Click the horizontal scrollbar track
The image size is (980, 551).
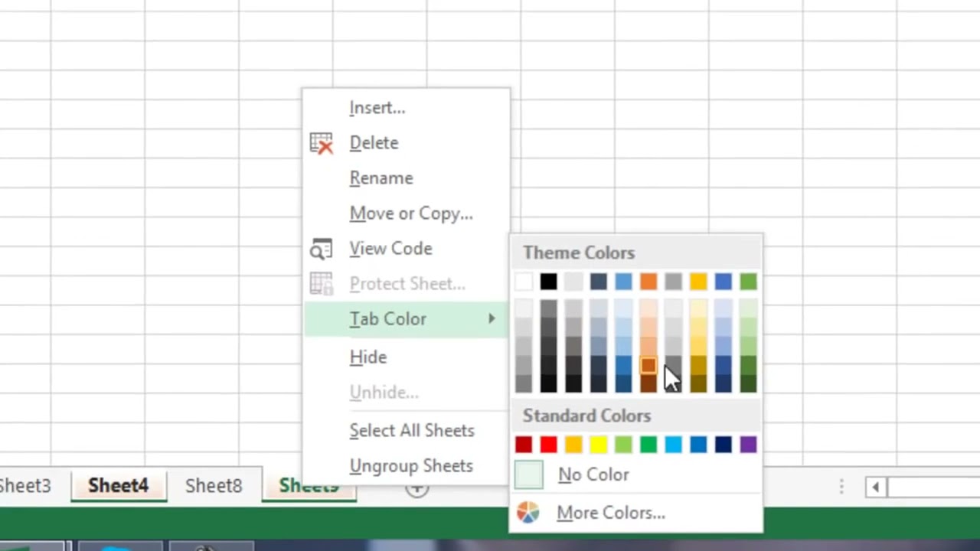tap(934, 487)
